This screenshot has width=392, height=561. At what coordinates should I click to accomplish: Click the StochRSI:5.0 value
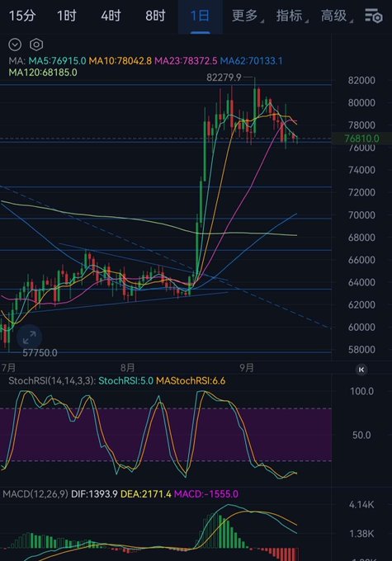click(125, 380)
